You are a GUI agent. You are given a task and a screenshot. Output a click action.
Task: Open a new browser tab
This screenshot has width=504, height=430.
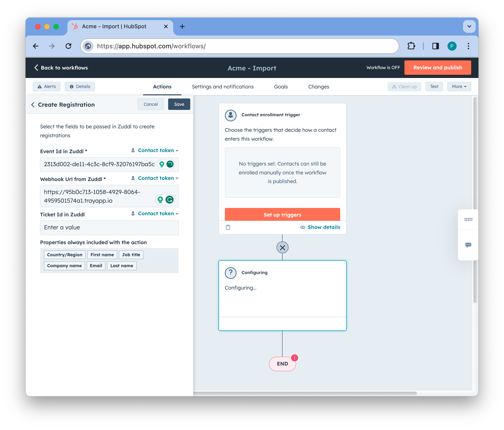click(x=182, y=26)
